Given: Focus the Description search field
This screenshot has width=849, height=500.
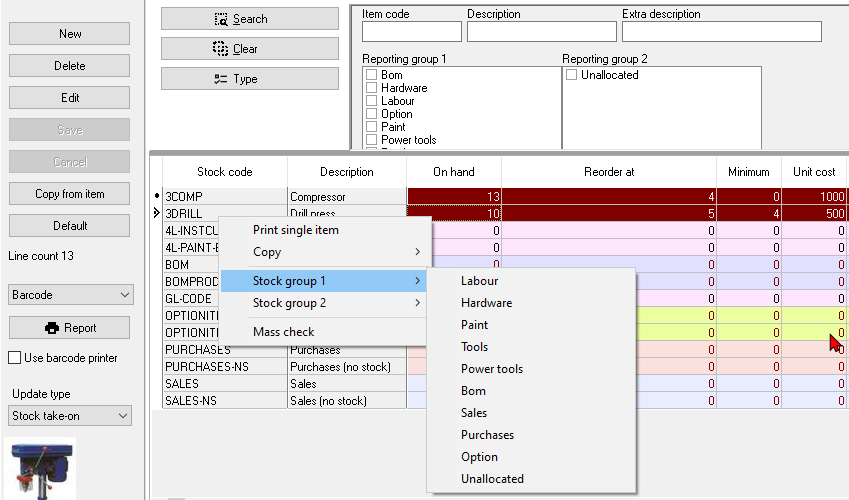Looking at the screenshot, I should coord(541,31).
